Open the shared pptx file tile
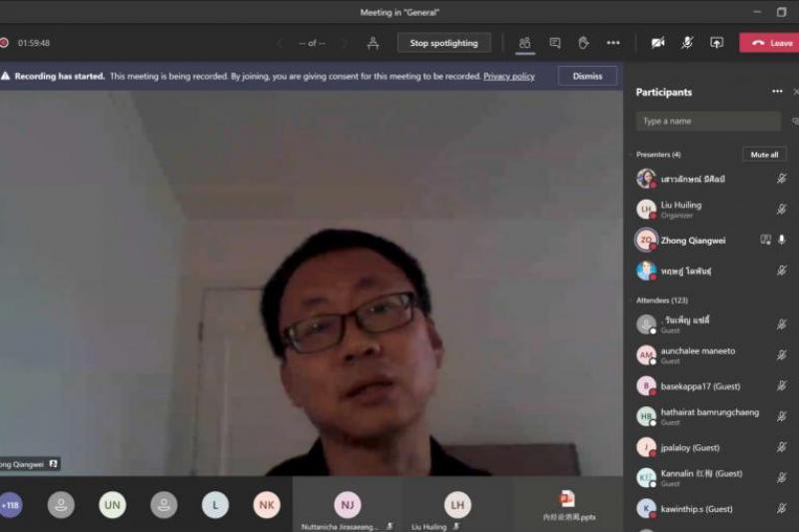 568,505
